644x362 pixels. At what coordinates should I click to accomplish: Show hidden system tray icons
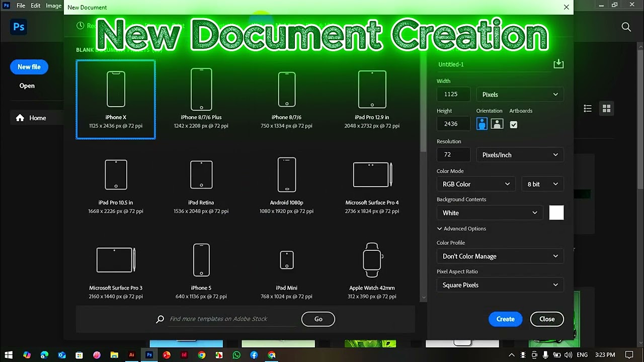click(x=512, y=355)
